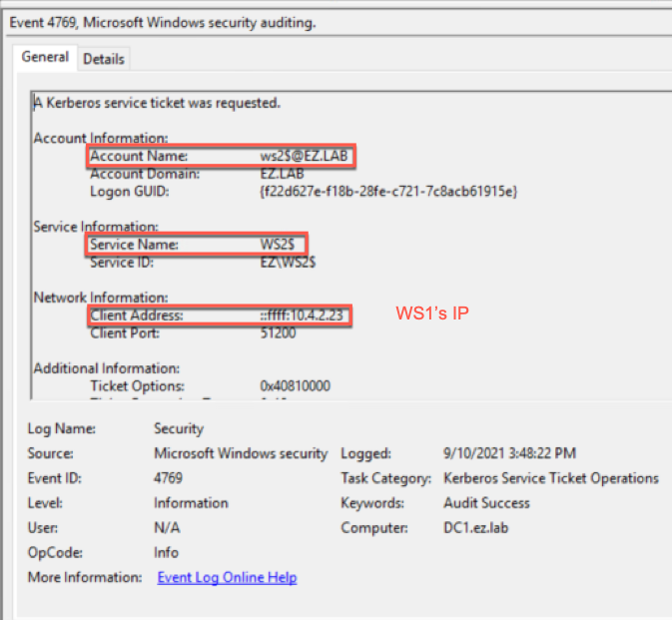Click the event header title Event 4769

[x=43, y=22]
